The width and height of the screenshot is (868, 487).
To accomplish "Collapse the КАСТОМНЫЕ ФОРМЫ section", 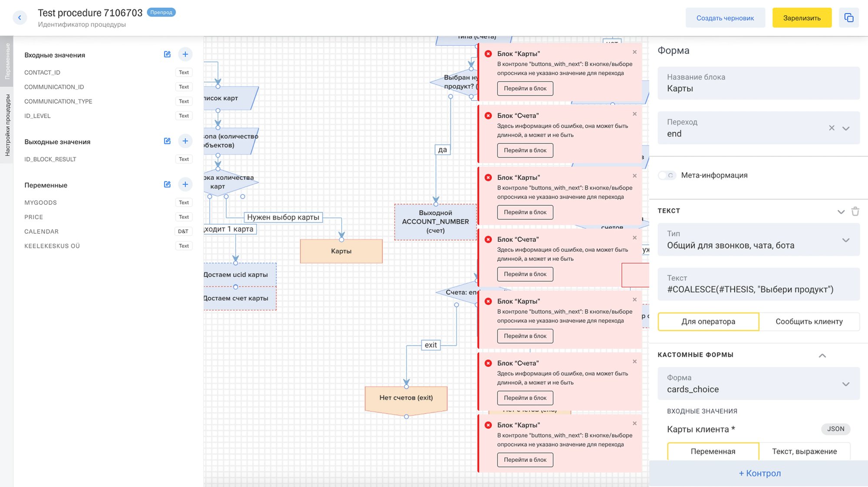I will pos(822,355).
